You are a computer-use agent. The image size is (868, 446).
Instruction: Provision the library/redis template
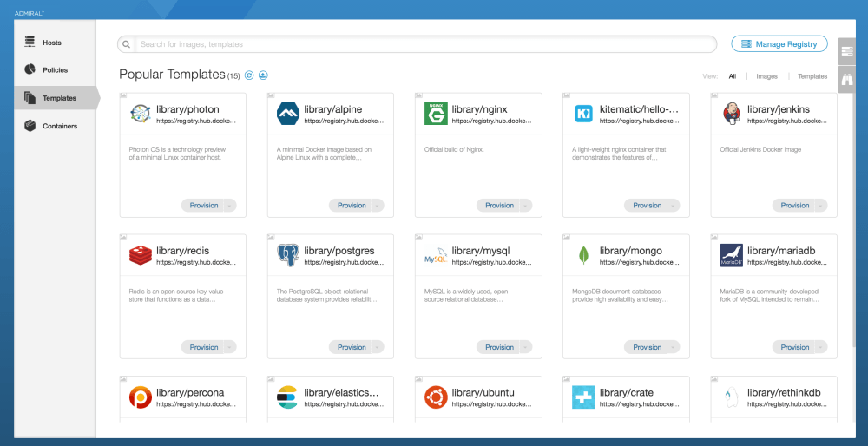click(203, 347)
